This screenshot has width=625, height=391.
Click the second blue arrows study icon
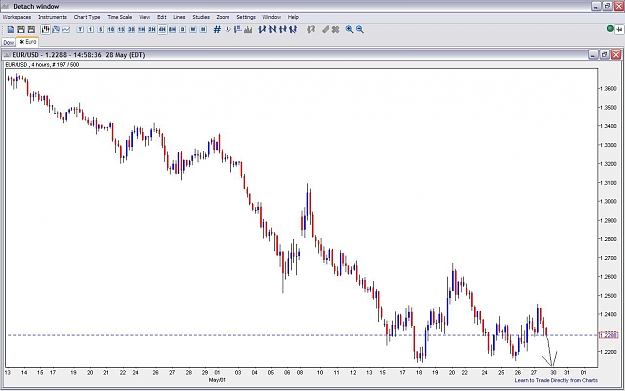pos(273,29)
